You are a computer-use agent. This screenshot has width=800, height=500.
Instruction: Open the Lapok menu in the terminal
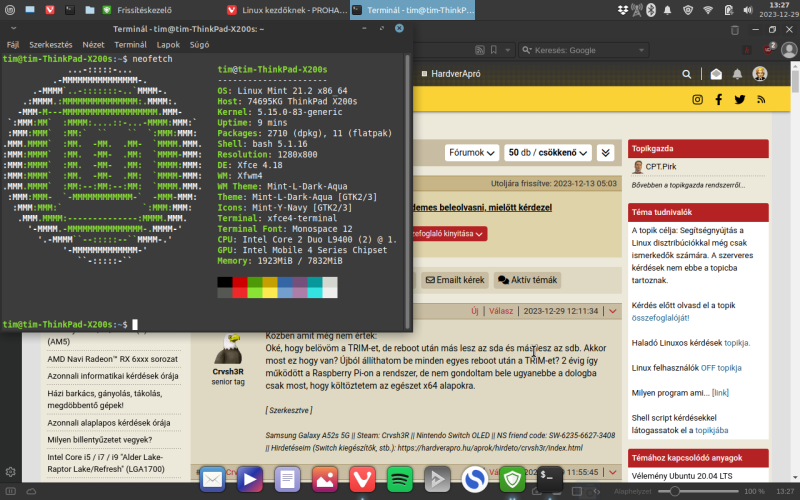168,45
